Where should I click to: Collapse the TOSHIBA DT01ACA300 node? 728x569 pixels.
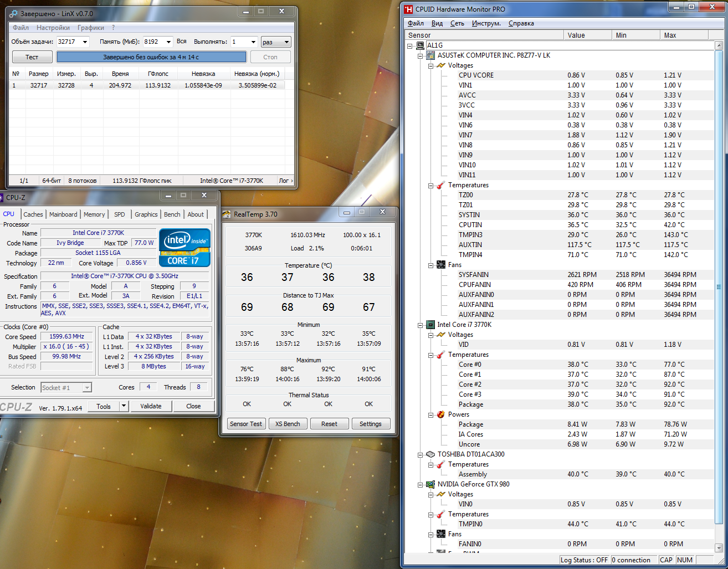[x=421, y=454]
